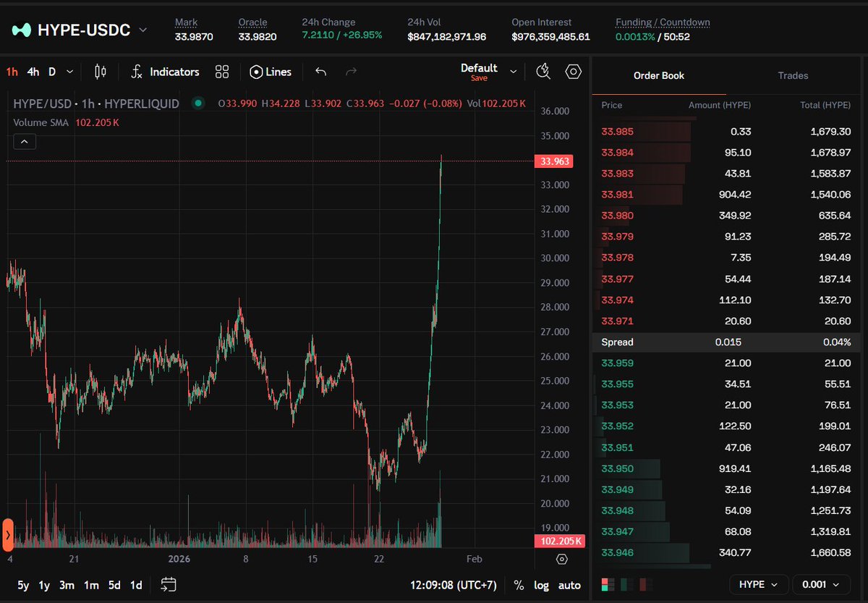Open the candlestick chart style selector
868x603 pixels.
[99, 72]
